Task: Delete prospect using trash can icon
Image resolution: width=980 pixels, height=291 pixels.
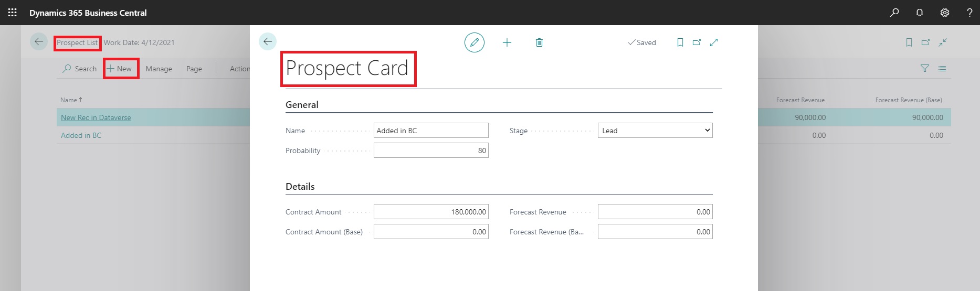Action: (x=539, y=42)
